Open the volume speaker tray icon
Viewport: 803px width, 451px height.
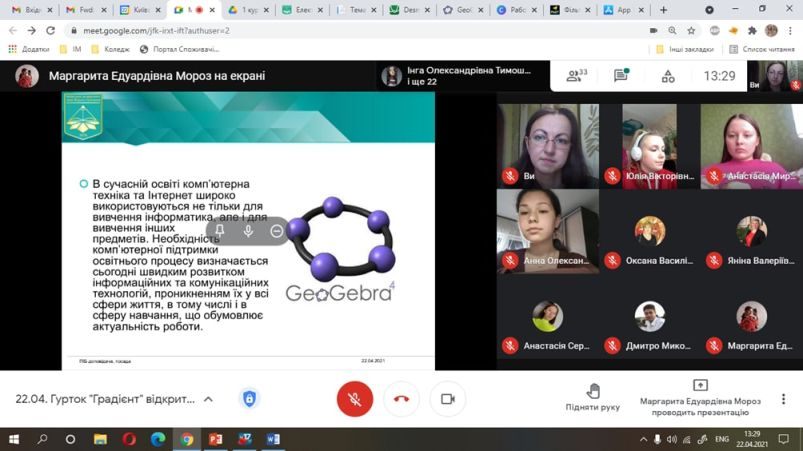coord(672,439)
